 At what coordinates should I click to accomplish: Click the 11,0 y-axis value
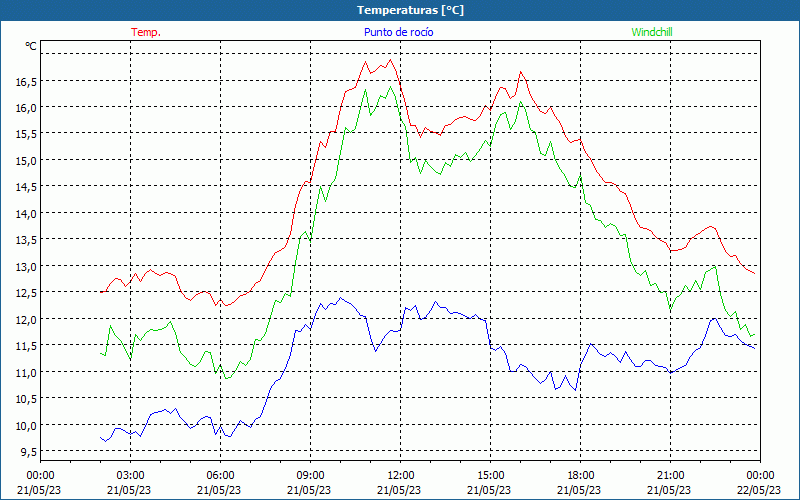[26, 372]
